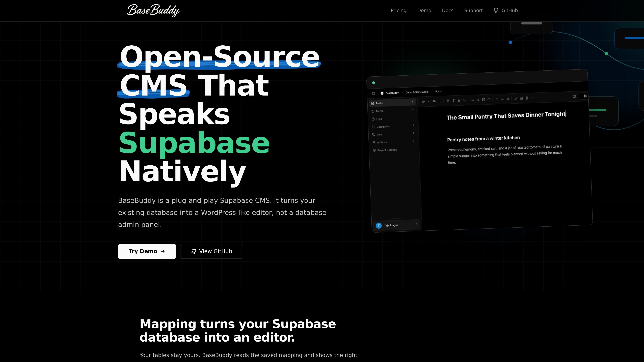The width and height of the screenshot is (644, 362).
Task: Click Cedar & Salt Journal breadcrumb
Action: tap(417, 92)
